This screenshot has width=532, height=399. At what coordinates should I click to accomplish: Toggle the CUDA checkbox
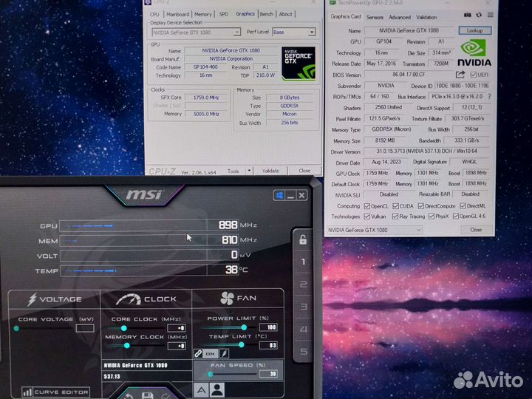(x=395, y=206)
